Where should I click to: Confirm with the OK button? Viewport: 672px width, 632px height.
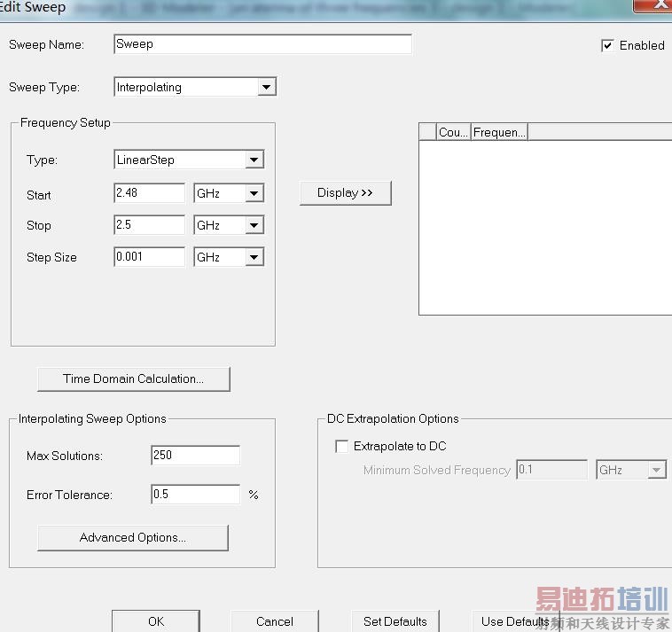pos(156,621)
